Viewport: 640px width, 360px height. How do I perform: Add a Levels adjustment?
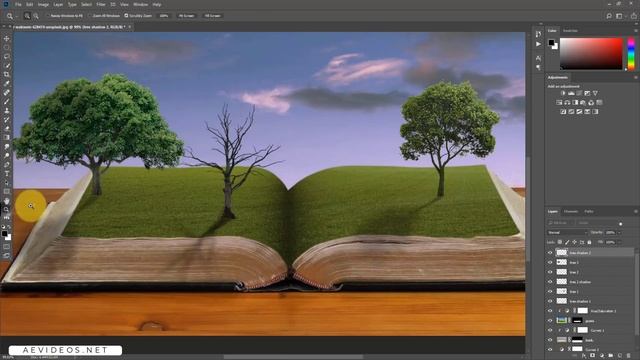pyautogui.click(x=571, y=93)
